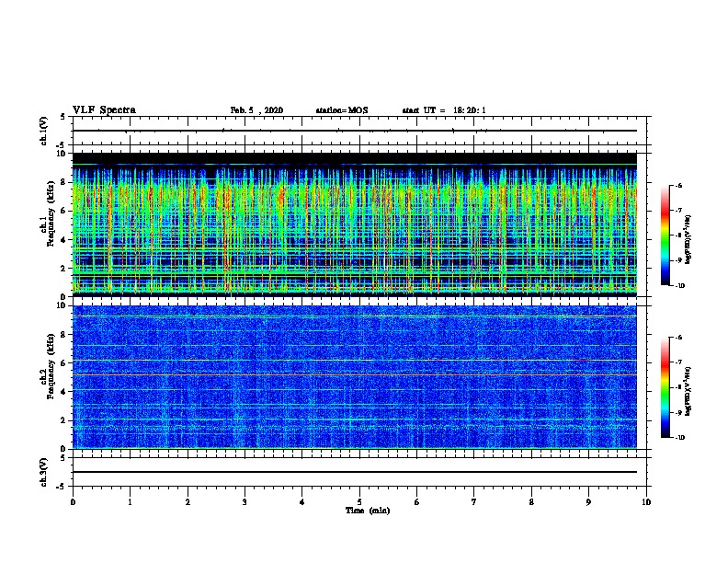Image resolution: width=728 pixels, height=563 pixels.
Task: Click the ch.3 voltage waveform trace
Action: [x=355, y=472]
